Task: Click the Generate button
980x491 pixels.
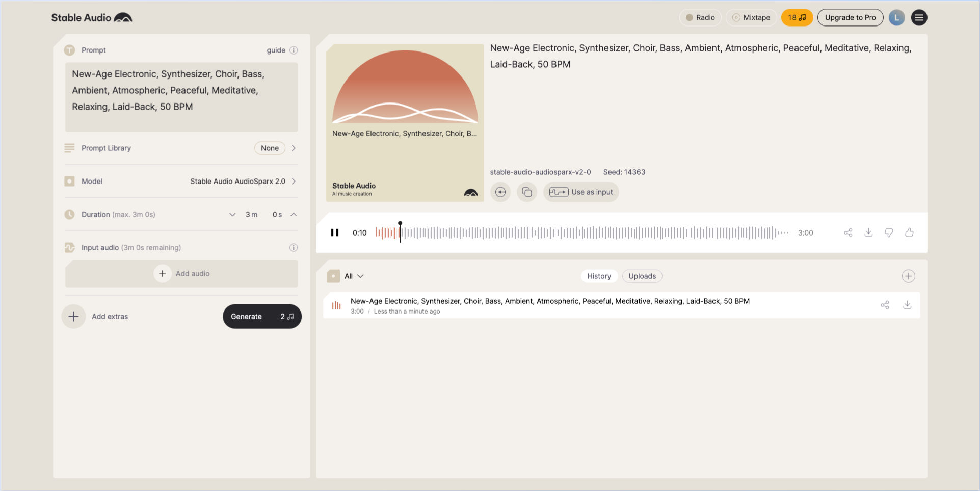Action: (x=262, y=316)
